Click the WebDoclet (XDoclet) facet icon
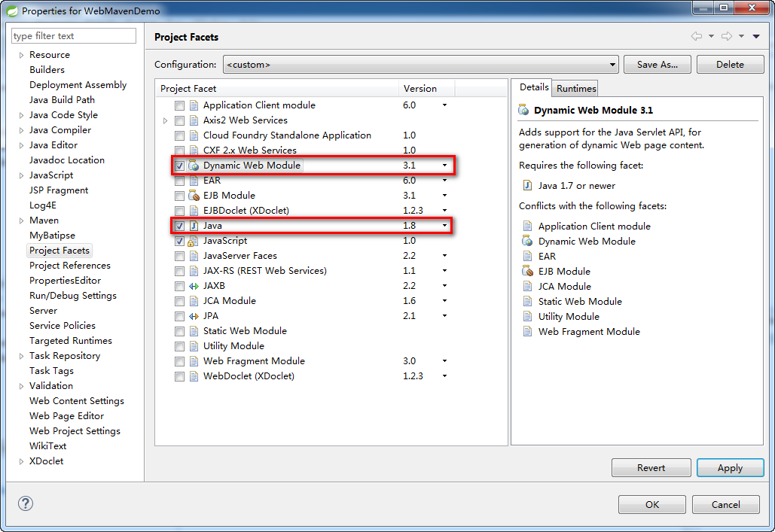 [194, 376]
